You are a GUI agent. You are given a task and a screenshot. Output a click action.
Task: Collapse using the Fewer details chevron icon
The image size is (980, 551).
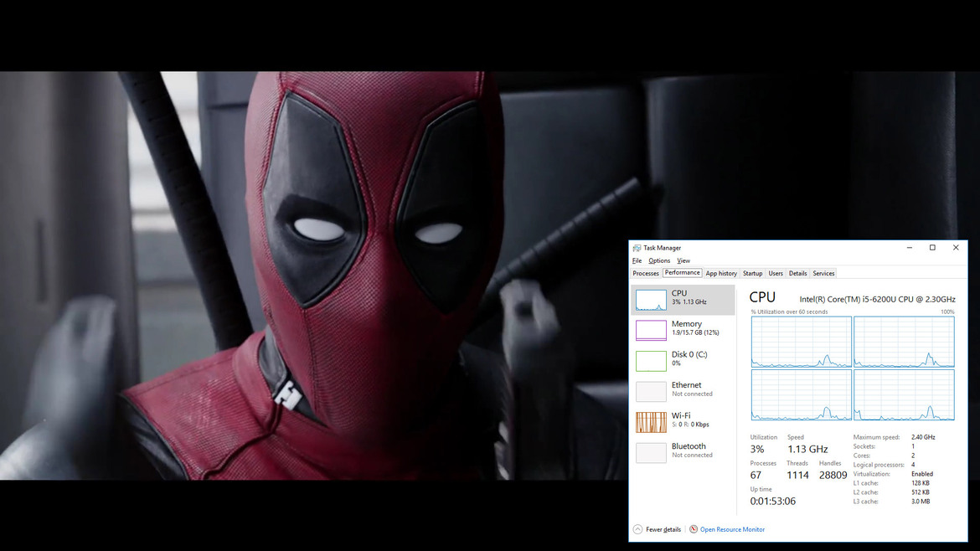637,529
